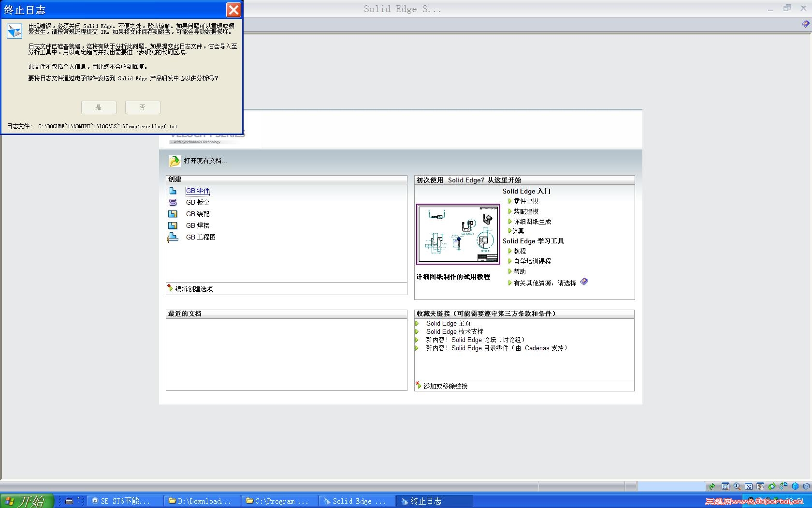Click the folder icon beside 打开现有文档
812x508 pixels.
tap(174, 161)
